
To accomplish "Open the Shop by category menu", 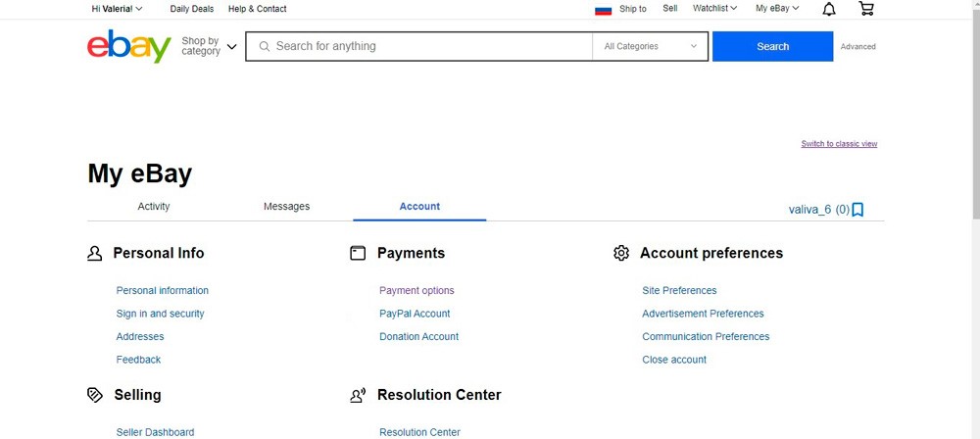I will click(x=209, y=46).
